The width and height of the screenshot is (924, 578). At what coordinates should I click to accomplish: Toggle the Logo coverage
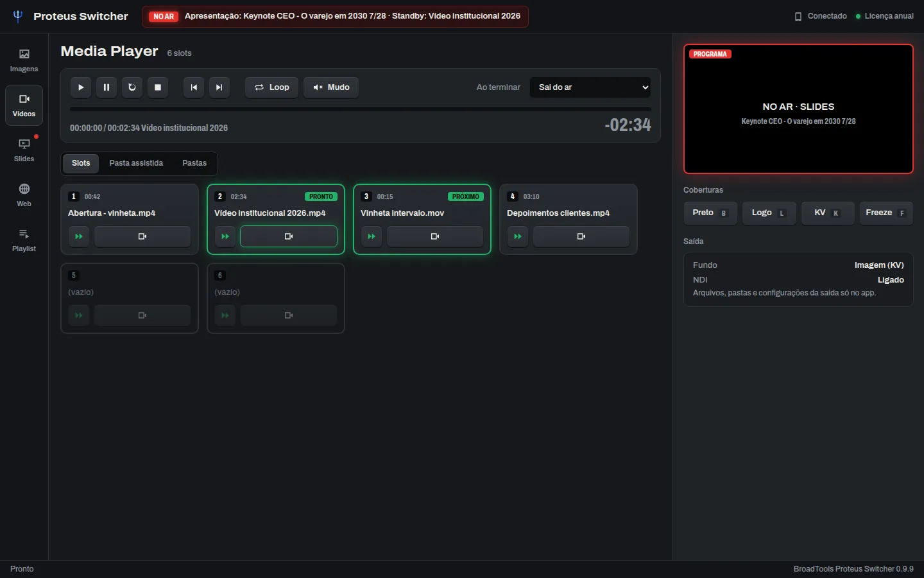pos(769,213)
